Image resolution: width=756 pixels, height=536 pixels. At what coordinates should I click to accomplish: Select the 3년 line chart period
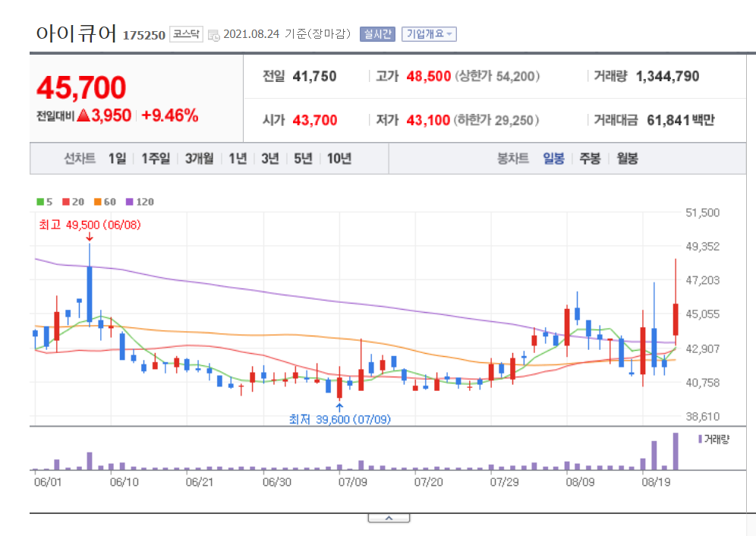(x=270, y=158)
